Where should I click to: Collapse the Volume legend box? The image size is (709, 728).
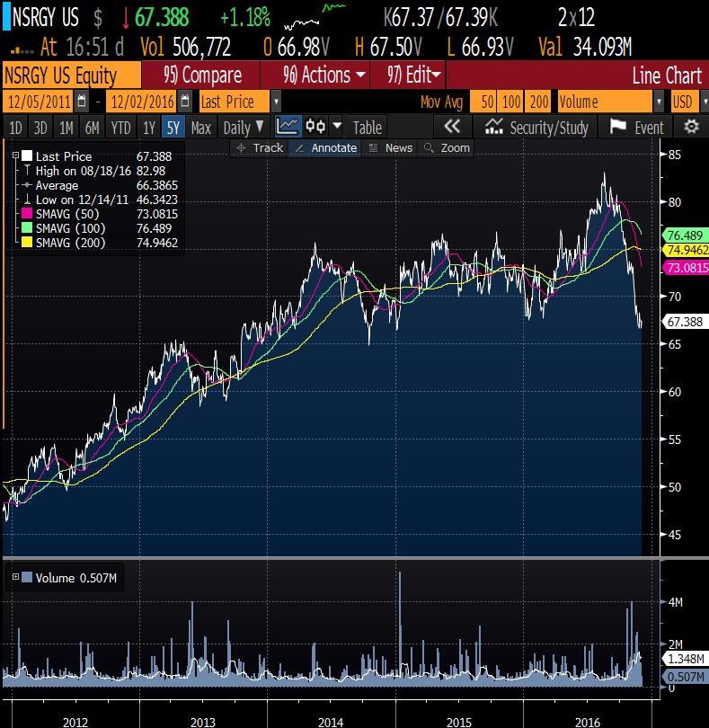click(14, 578)
